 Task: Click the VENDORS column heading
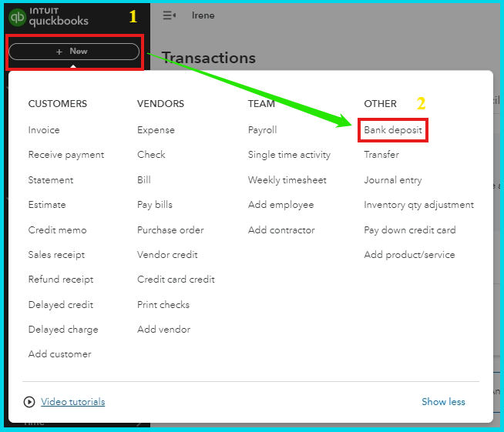point(161,104)
